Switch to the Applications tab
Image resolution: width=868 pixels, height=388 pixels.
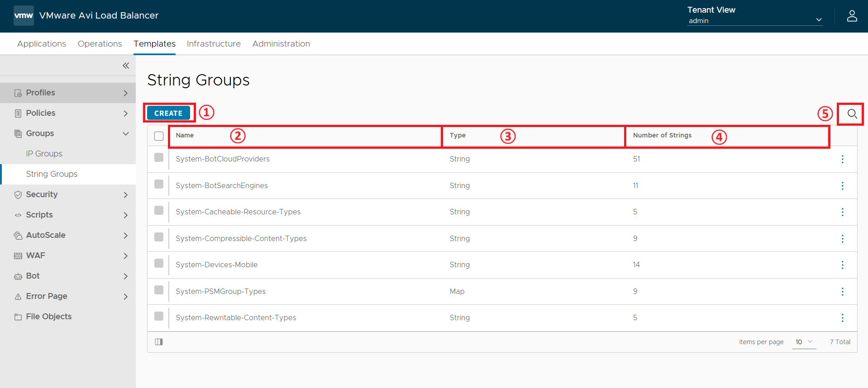pyautogui.click(x=42, y=44)
